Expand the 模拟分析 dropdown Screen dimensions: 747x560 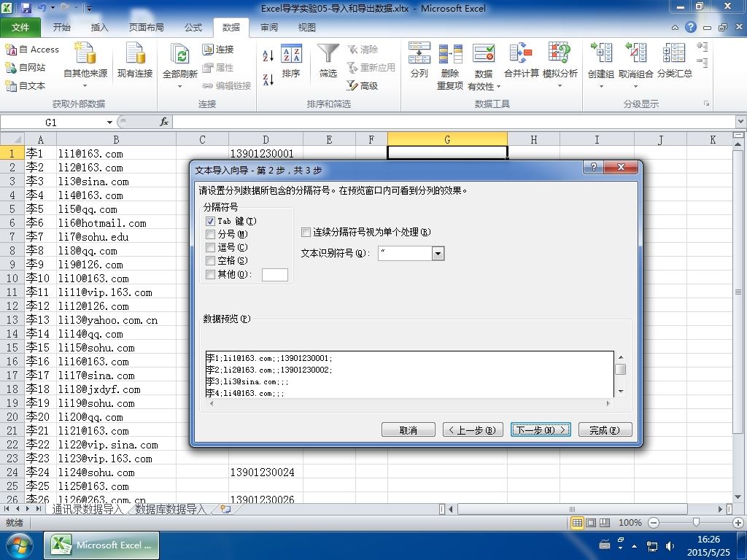[x=560, y=86]
